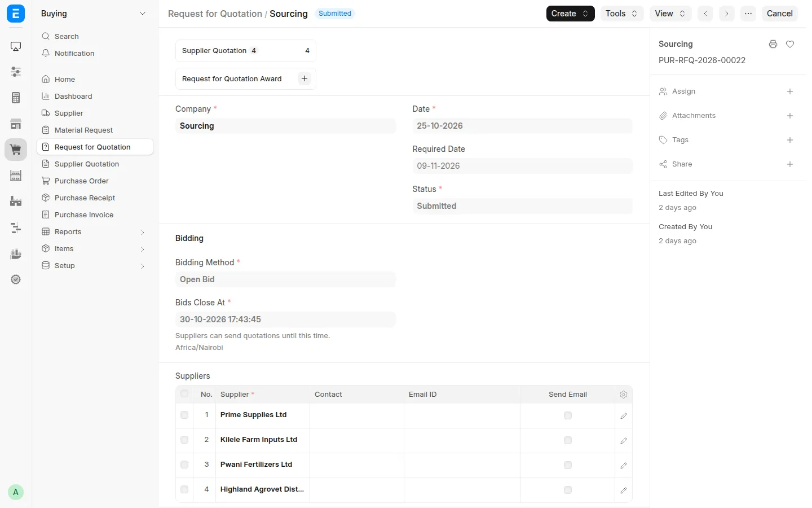The height and width of the screenshot is (508, 812).
Task: Toggle Send Email for Highland Agrovet
Action: coord(568,490)
